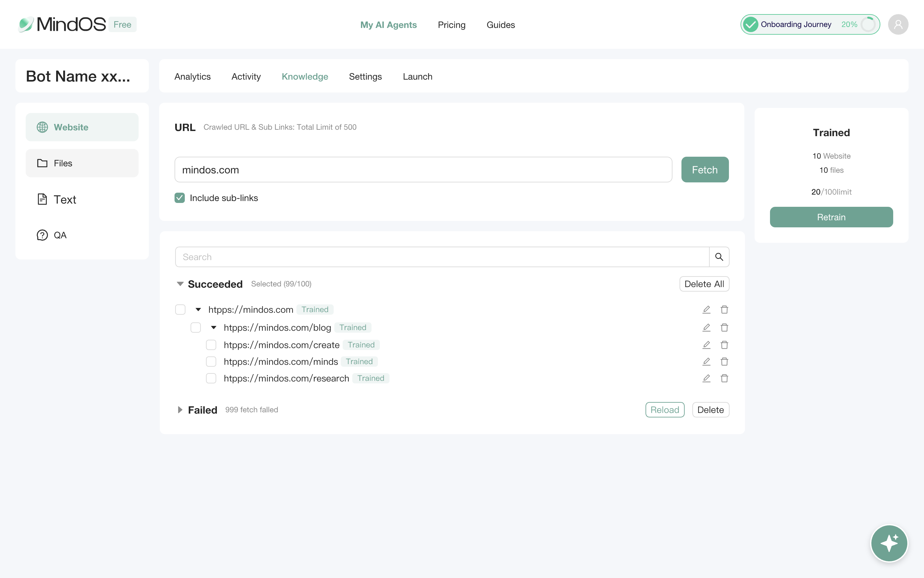Switch to the Knowledge tab
Screen dimensions: 924x578
(x=305, y=76)
